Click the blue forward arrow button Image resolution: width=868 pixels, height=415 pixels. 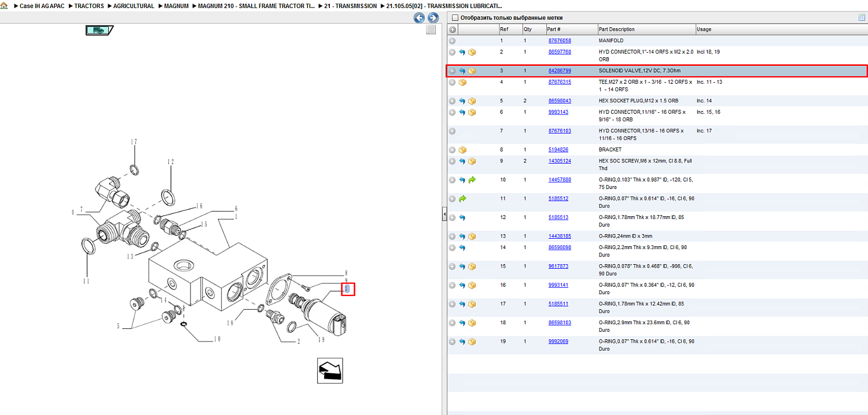click(432, 18)
